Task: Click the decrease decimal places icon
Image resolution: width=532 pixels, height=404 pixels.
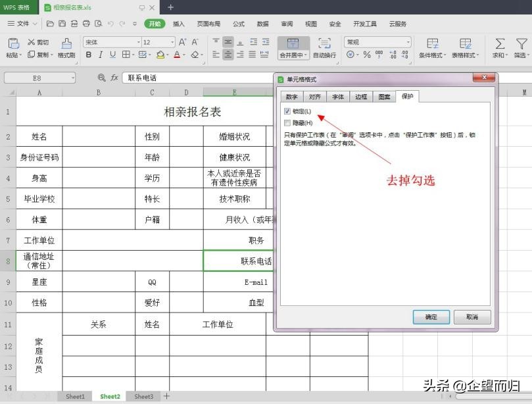Action: 405,55
